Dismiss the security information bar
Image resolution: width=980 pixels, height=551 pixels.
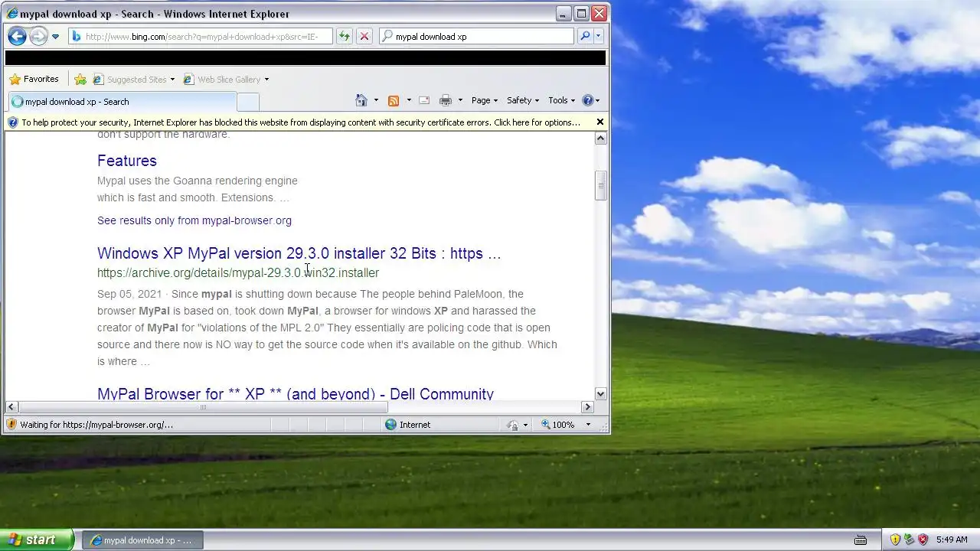pyautogui.click(x=600, y=122)
